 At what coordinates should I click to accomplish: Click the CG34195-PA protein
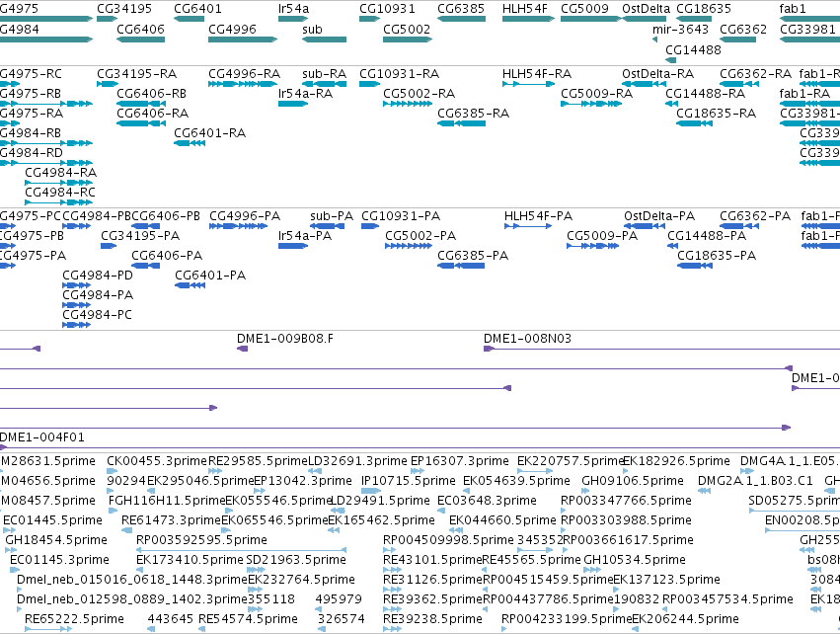click(109, 246)
